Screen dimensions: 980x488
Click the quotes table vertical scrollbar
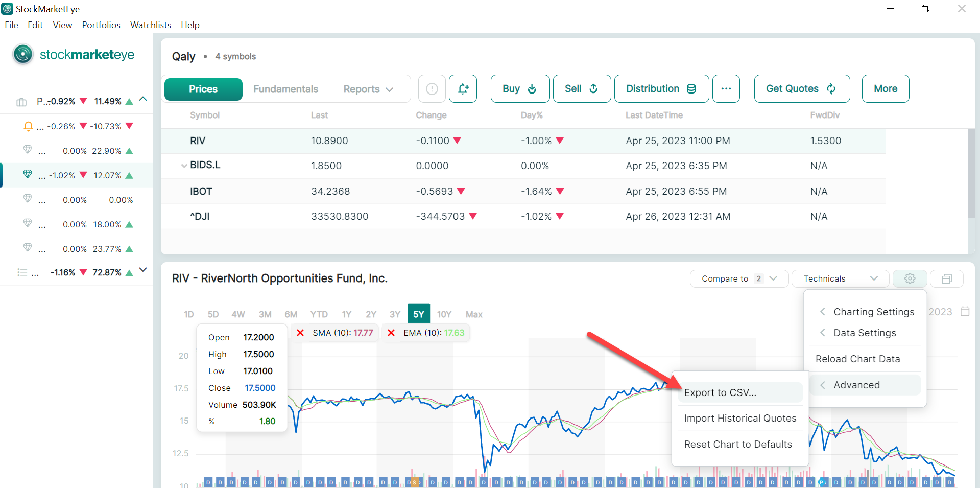pos(971,174)
